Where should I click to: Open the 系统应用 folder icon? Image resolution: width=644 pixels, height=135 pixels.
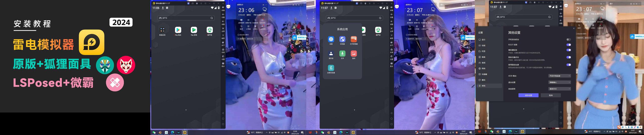(x=162, y=30)
